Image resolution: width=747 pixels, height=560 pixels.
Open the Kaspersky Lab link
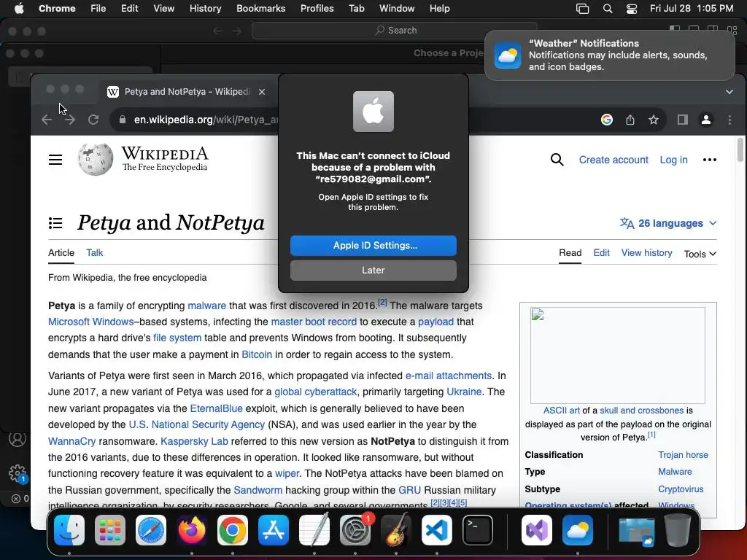click(194, 441)
